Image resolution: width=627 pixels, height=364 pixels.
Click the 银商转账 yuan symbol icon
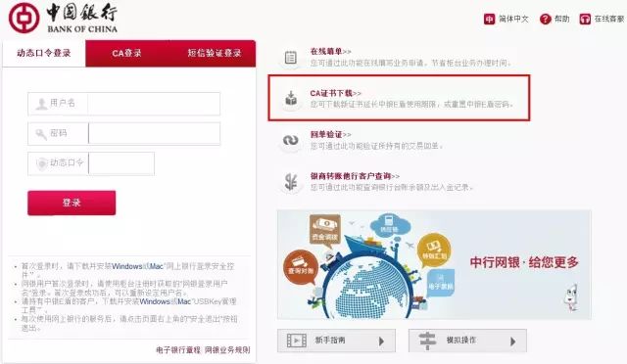pyautogui.click(x=291, y=182)
